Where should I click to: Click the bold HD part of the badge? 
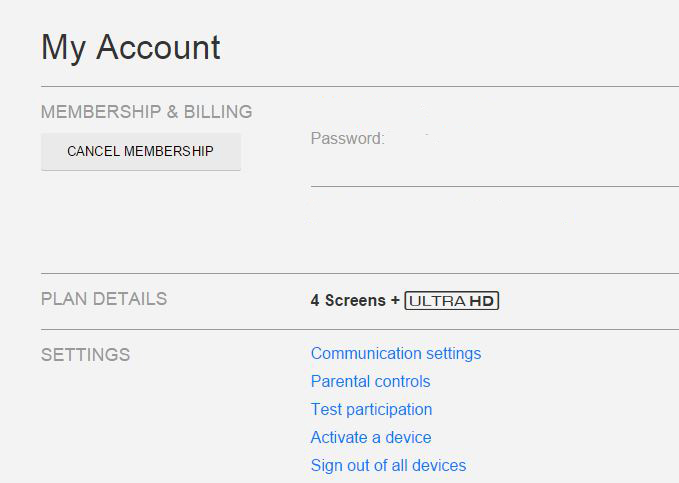[x=483, y=301]
